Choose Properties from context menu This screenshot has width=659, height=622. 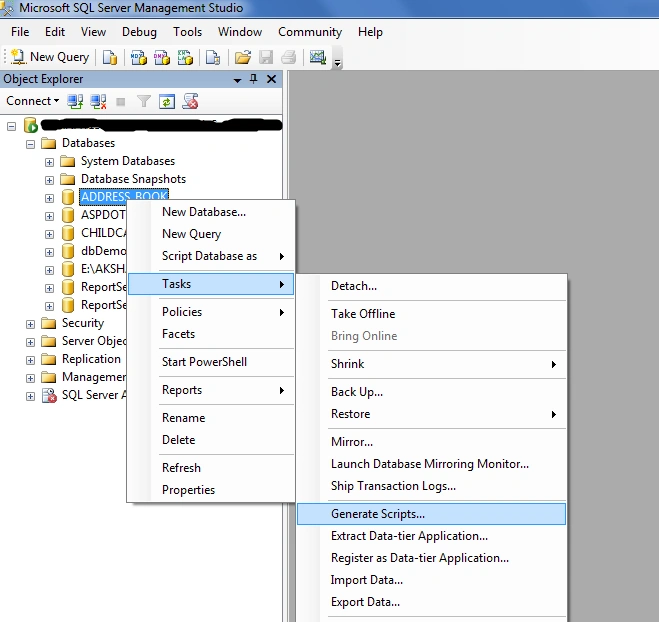click(211, 490)
